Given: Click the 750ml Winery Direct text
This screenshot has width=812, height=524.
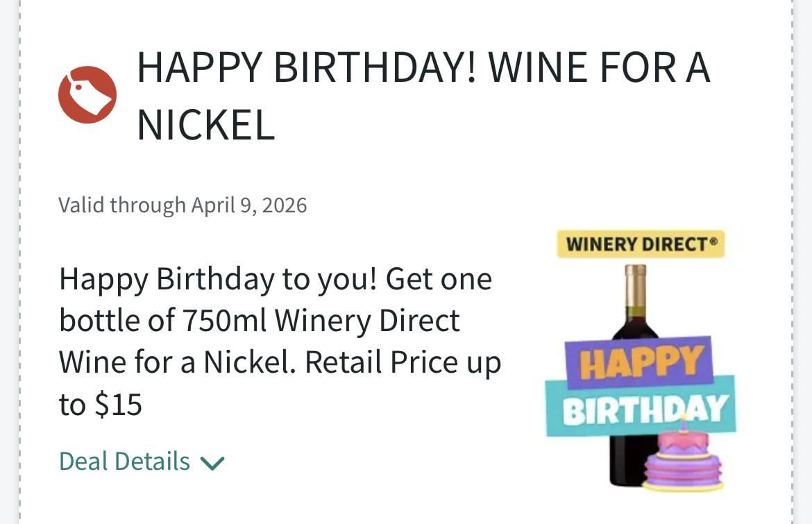Looking at the screenshot, I should click(321, 321).
